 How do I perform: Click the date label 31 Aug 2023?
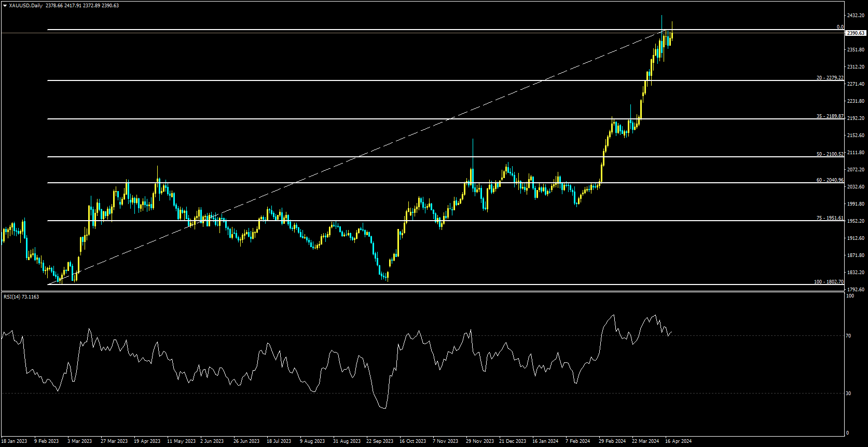tap(347, 441)
